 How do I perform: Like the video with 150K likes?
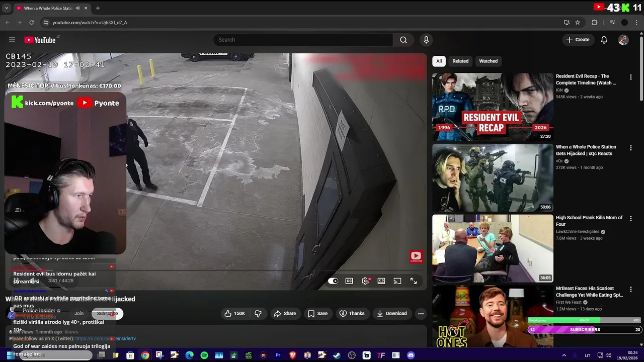pos(234,314)
